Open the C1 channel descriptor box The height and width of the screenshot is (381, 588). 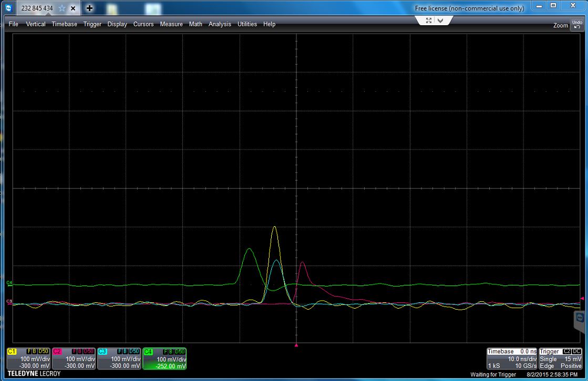point(28,358)
